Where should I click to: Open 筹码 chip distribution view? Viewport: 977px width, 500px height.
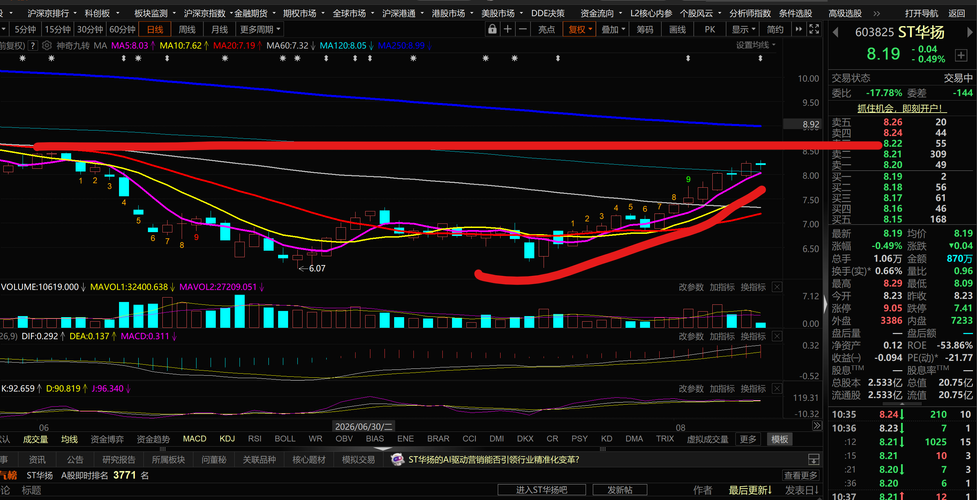point(645,29)
